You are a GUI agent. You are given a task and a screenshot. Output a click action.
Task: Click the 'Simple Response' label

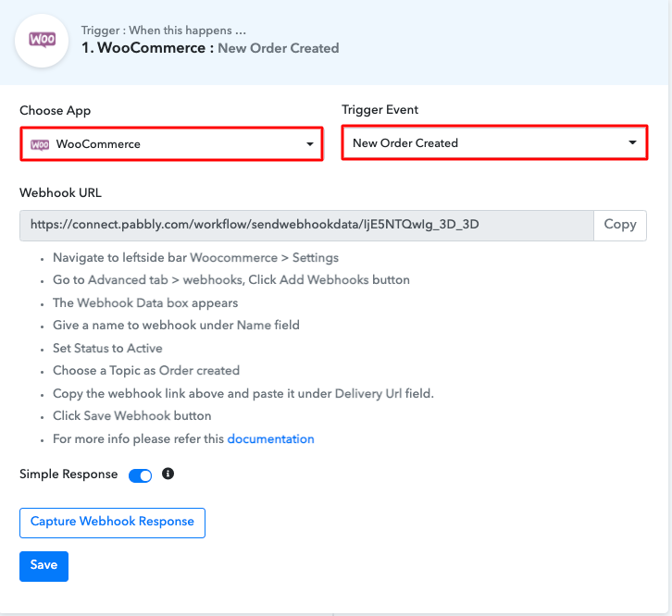click(x=68, y=474)
